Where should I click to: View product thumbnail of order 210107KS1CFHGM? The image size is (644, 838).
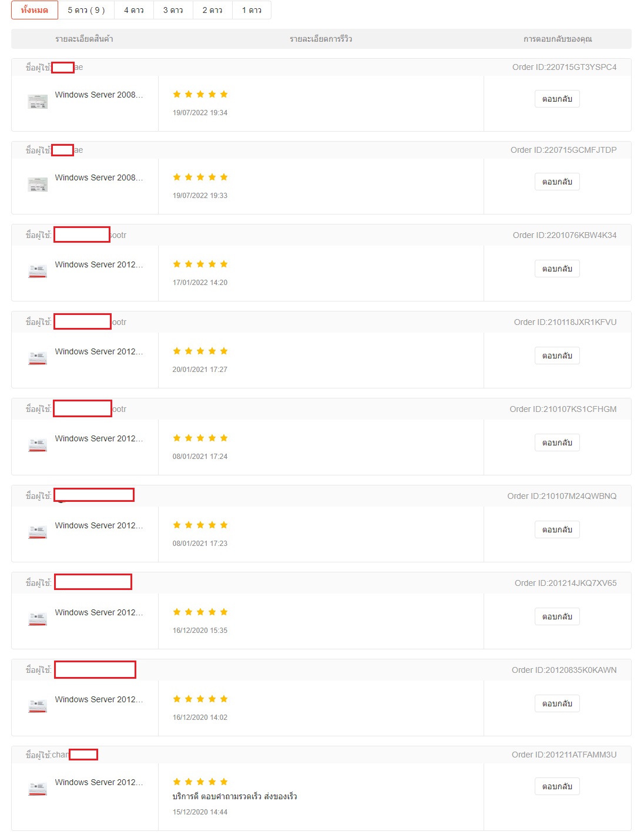tap(38, 445)
